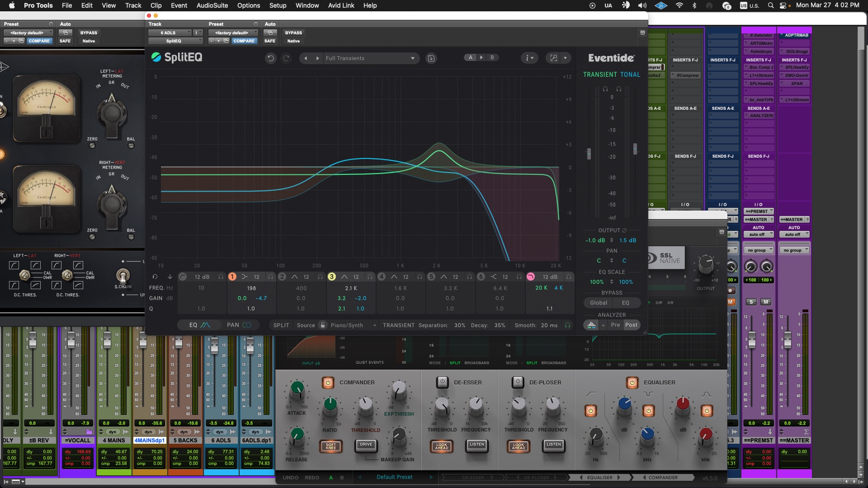
Task: Click the band 6 high shelf shape icon
Action: pyautogui.click(x=493, y=277)
